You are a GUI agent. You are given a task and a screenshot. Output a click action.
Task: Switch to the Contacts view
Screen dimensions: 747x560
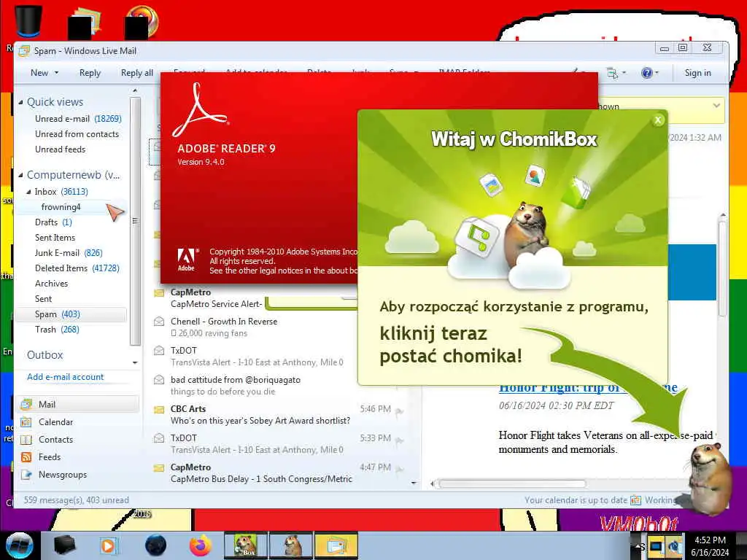pyautogui.click(x=55, y=440)
